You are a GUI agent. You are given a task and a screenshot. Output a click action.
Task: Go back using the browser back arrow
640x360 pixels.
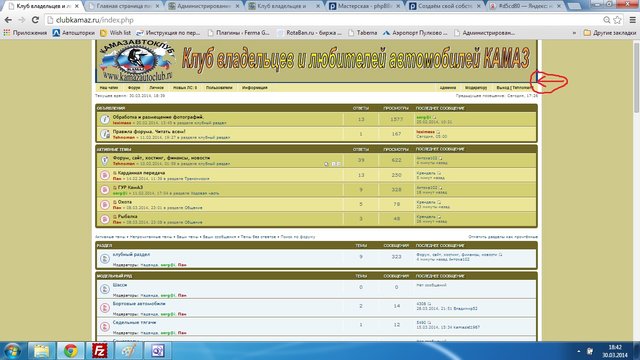[8, 20]
